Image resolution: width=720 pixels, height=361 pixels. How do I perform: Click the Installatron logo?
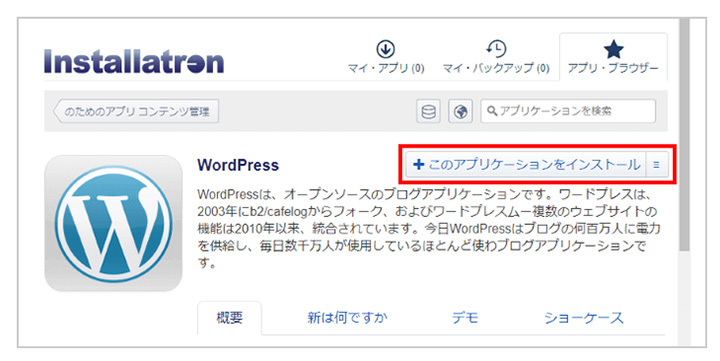(134, 62)
